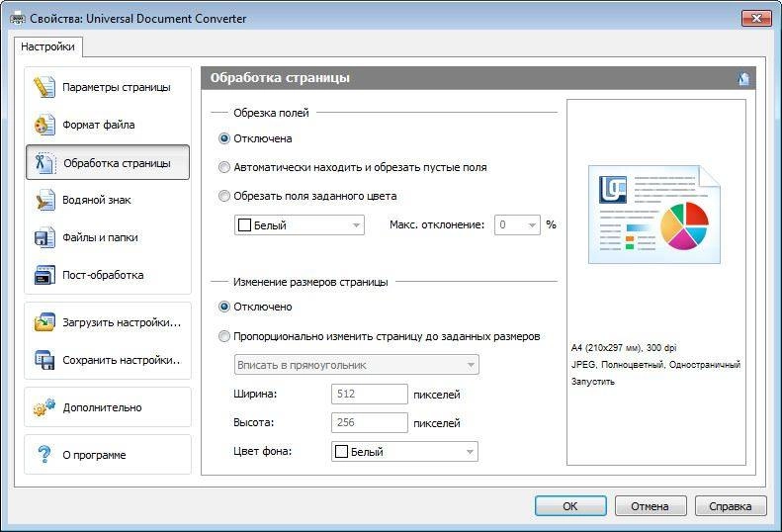This screenshot has height=532, width=782.
Task: Click the Параметры страницы ruler icon
Action: [43, 87]
